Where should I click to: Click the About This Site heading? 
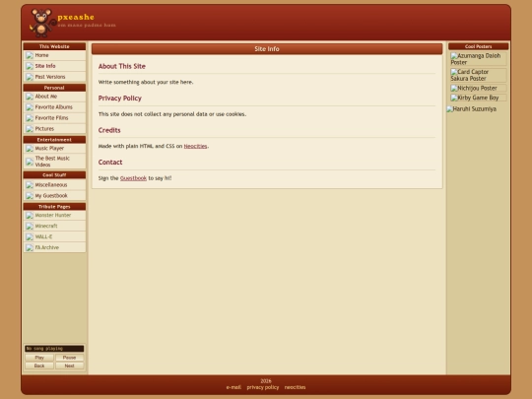[x=122, y=67]
